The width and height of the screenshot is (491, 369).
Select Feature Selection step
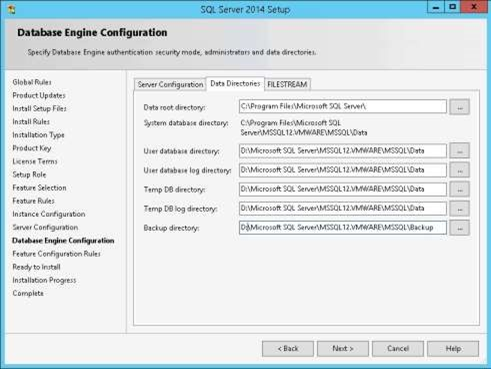39,188
